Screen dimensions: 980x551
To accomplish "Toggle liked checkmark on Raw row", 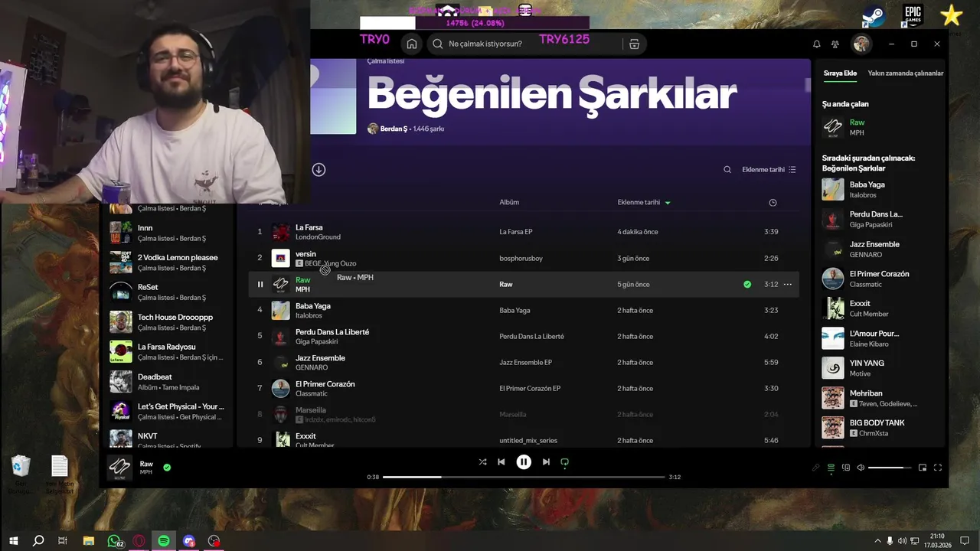I will [x=747, y=285].
